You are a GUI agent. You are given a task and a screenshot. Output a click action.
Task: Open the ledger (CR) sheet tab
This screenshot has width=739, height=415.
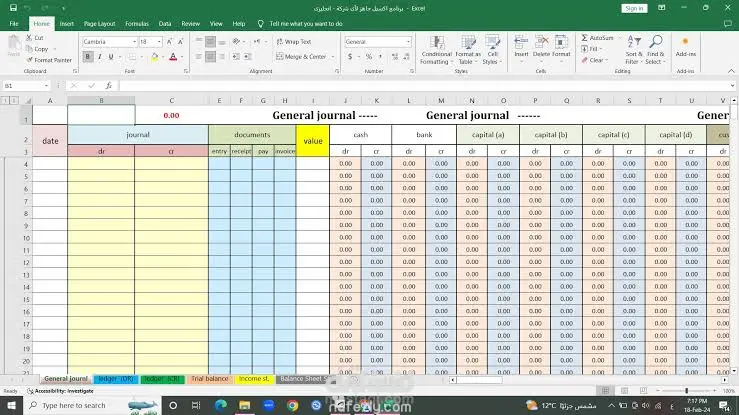pos(162,379)
